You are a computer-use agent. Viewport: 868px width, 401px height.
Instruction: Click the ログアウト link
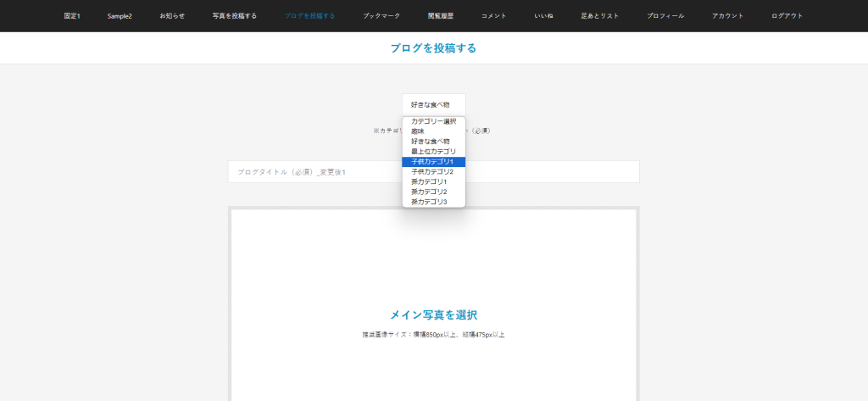click(x=787, y=16)
